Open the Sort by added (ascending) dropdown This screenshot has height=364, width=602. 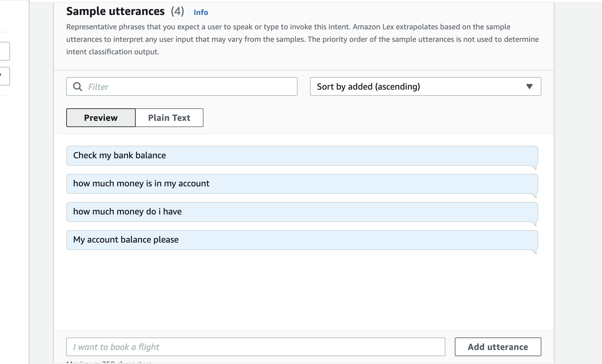[x=419, y=86]
